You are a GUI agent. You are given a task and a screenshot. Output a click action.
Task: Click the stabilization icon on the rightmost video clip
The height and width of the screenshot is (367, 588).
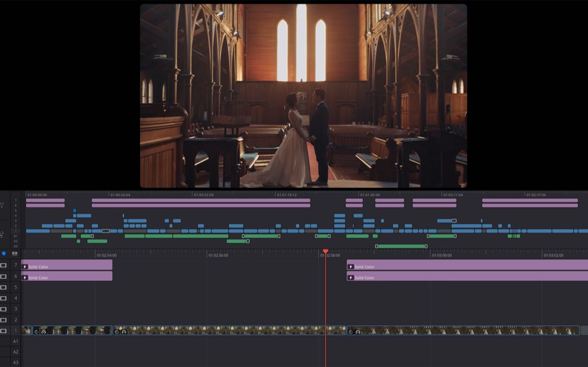point(351,332)
